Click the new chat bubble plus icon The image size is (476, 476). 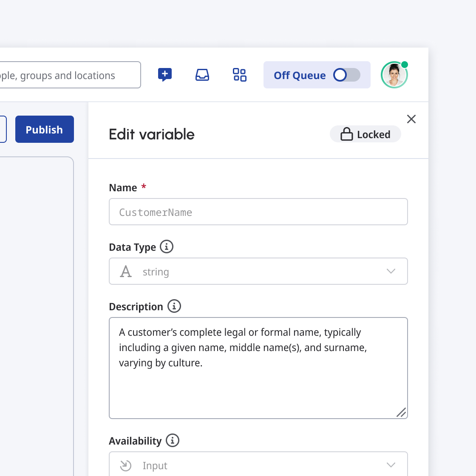click(165, 75)
